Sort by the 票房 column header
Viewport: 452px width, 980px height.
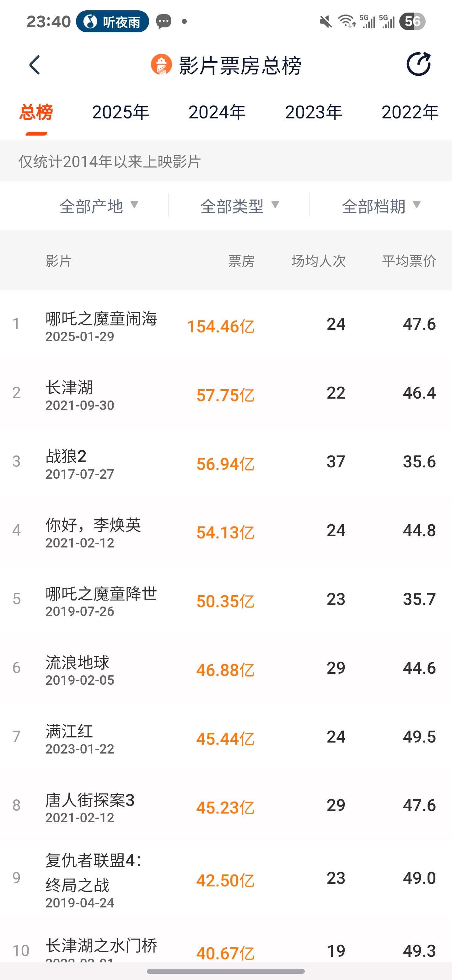(241, 261)
